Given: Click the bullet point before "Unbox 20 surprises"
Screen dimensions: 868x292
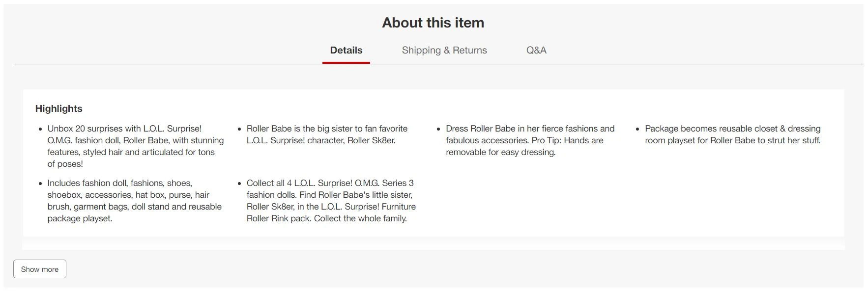Looking at the screenshot, I should pos(40,129).
